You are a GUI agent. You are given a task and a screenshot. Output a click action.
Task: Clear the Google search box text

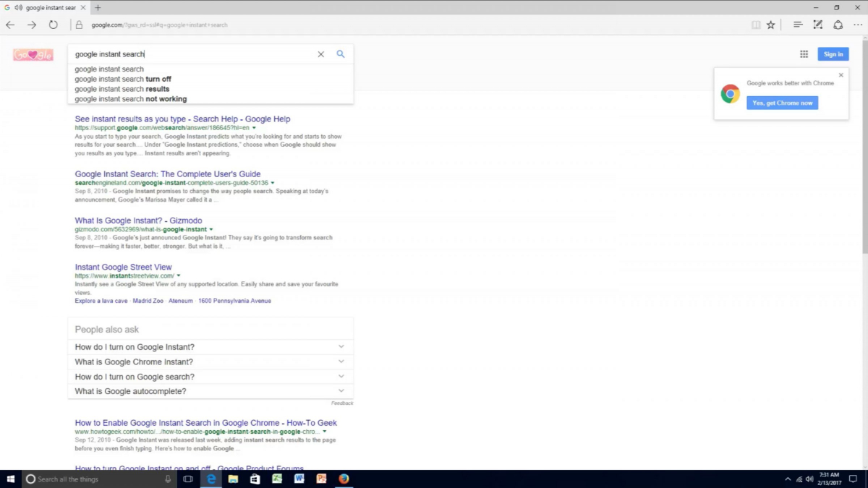pyautogui.click(x=321, y=54)
